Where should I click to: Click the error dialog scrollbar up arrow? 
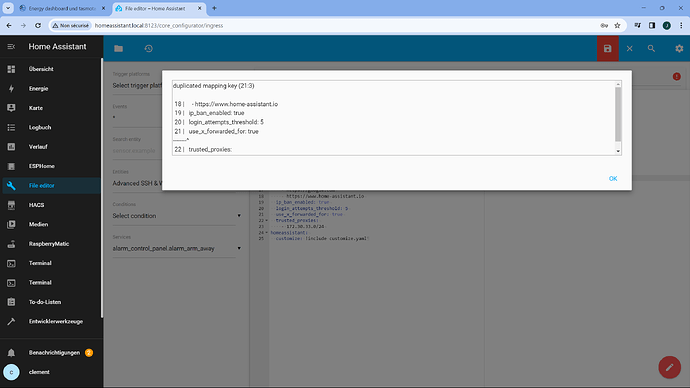(618, 84)
